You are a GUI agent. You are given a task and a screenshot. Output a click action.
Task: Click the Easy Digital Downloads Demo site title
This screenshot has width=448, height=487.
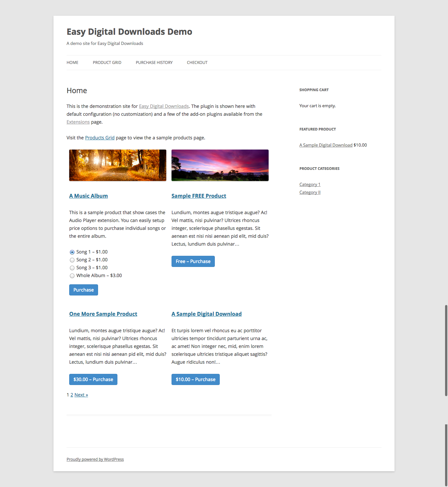[x=129, y=32]
